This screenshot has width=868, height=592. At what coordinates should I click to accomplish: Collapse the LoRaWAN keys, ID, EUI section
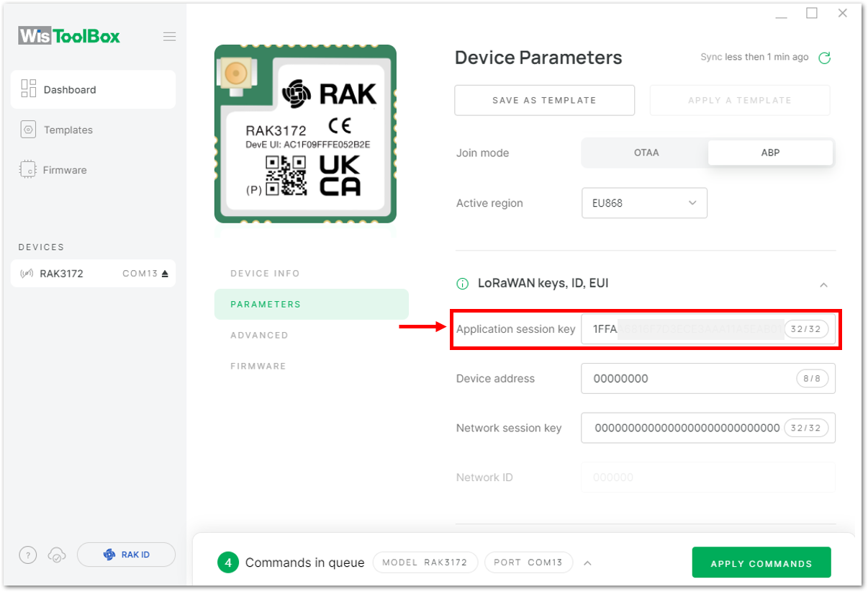point(823,284)
